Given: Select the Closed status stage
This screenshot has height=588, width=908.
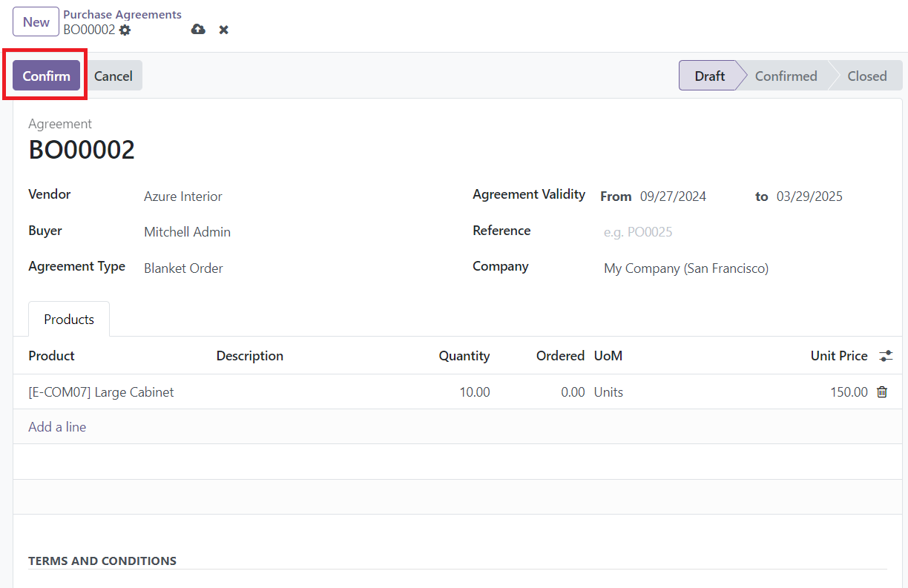Looking at the screenshot, I should (x=866, y=76).
